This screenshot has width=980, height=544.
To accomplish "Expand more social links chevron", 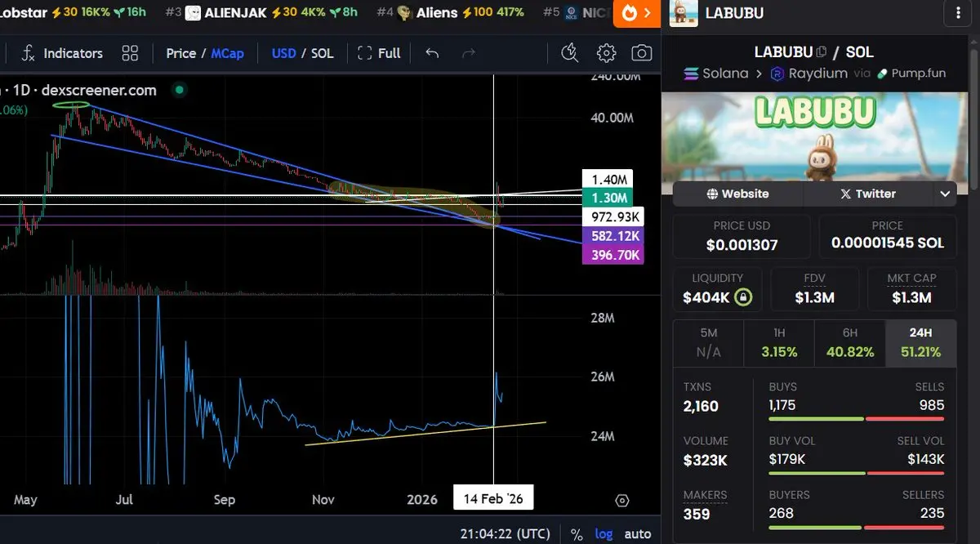I will 945,194.
